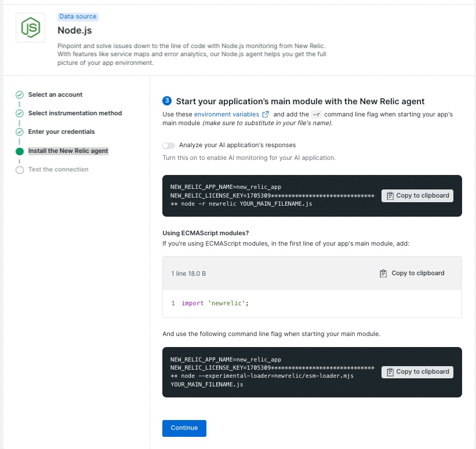Viewport: 476px width, 449px height.
Task: Go to the Select an account step
Action: coord(55,94)
